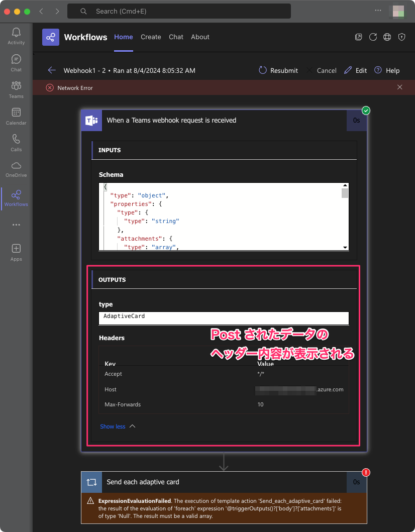Open the shield permissions icon

click(402, 37)
